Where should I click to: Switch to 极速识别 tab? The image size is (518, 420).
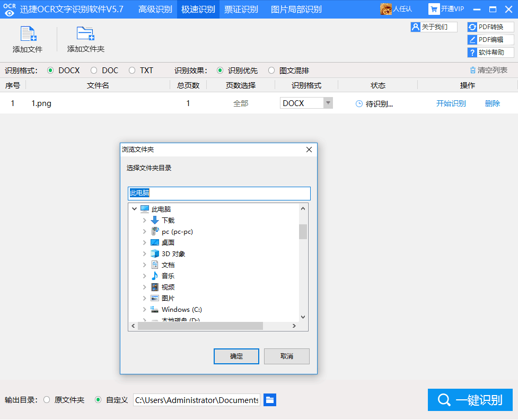click(198, 9)
